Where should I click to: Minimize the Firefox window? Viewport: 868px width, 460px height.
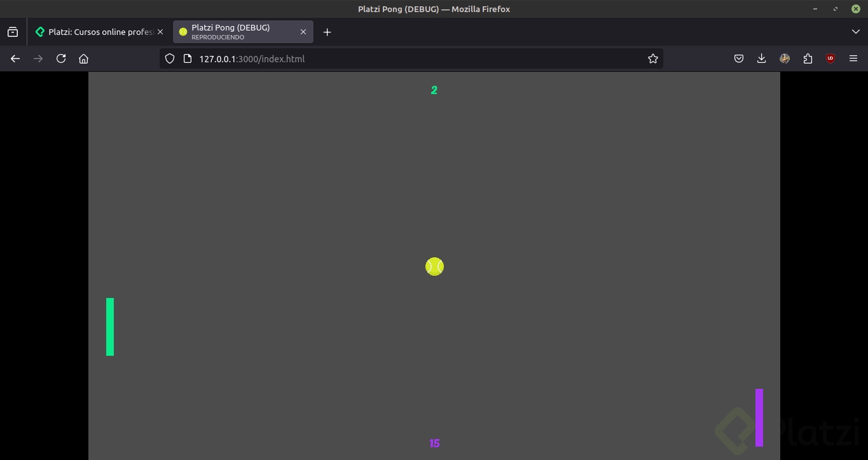coord(815,9)
